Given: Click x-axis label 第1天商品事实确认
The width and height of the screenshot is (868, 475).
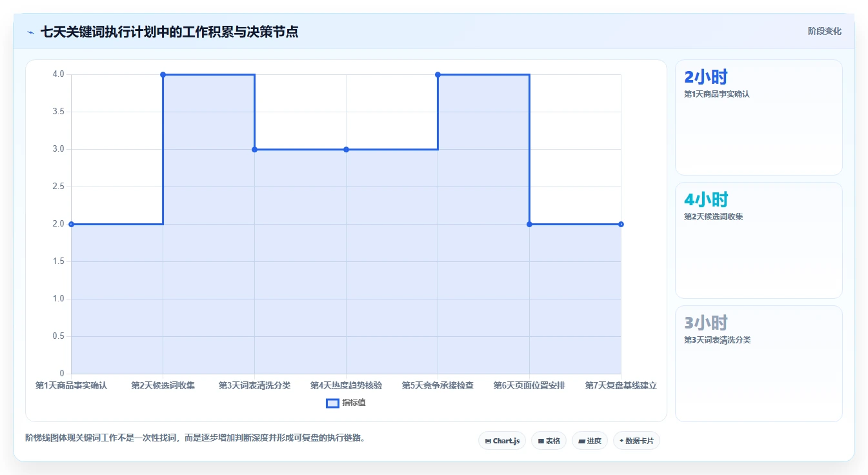Looking at the screenshot, I should coord(71,385).
